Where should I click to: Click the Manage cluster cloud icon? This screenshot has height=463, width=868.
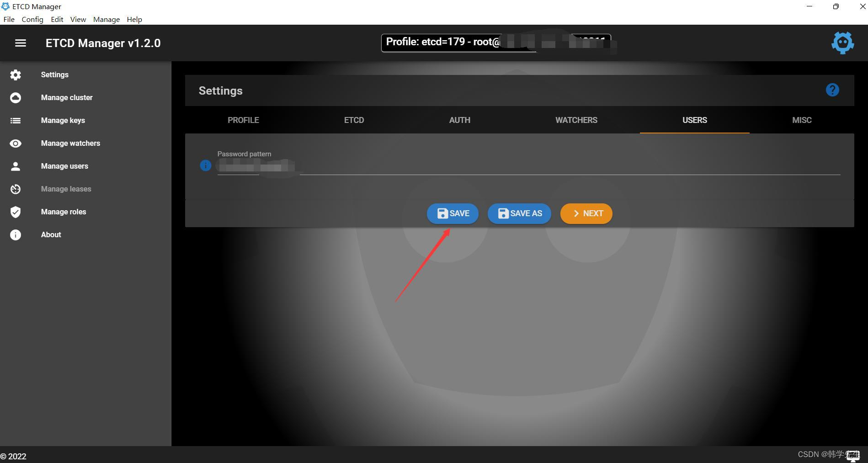[16, 97]
